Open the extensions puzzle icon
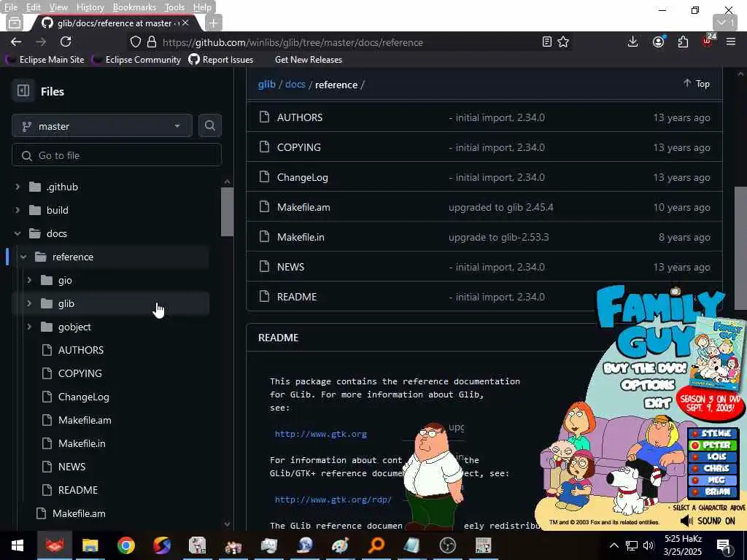This screenshot has width=747, height=560. tap(683, 42)
